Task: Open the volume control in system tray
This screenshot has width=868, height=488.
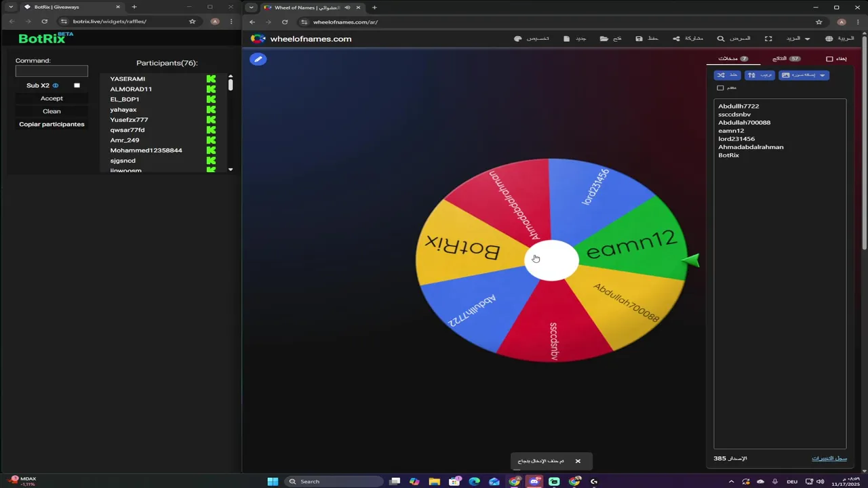Action: click(x=820, y=481)
